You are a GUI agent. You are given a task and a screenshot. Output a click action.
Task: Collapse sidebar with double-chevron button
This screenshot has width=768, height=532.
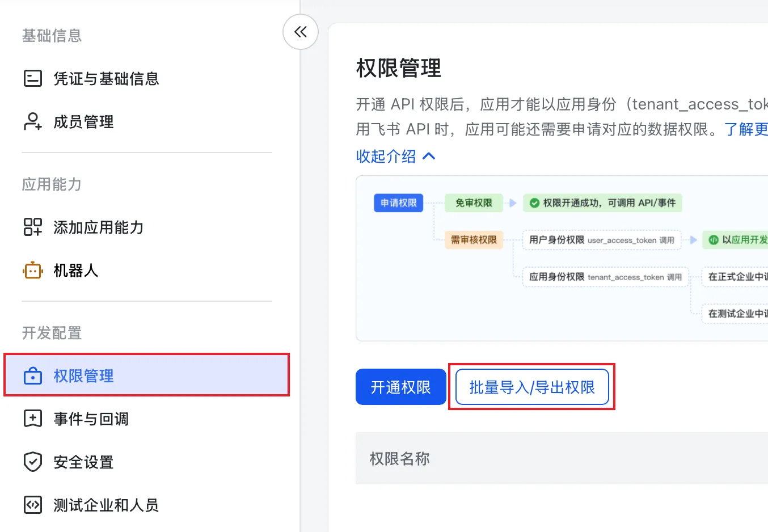[301, 32]
